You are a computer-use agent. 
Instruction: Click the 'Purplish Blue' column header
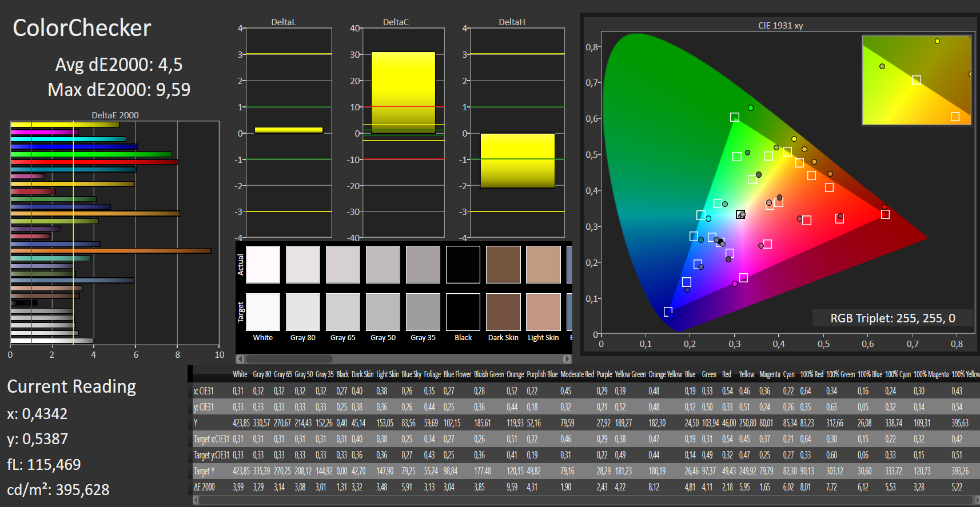[x=543, y=374]
